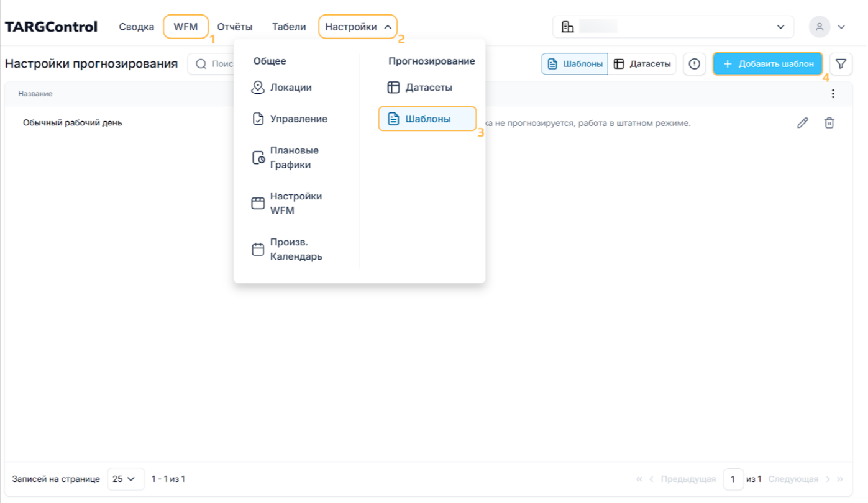Click the pencil edit icon for Обычный рабочий день
This screenshot has height=503, width=868.
pyautogui.click(x=802, y=123)
